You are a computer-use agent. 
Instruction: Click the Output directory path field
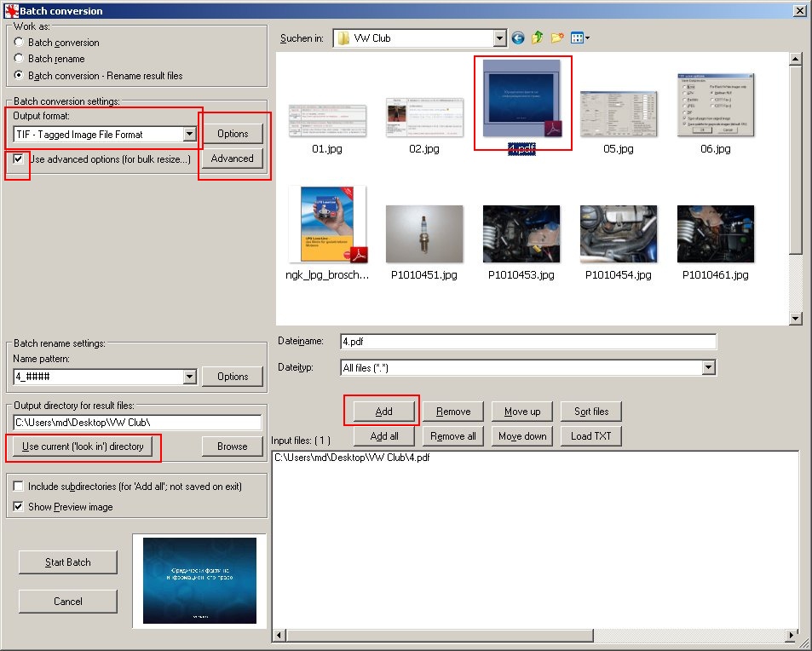tap(137, 423)
